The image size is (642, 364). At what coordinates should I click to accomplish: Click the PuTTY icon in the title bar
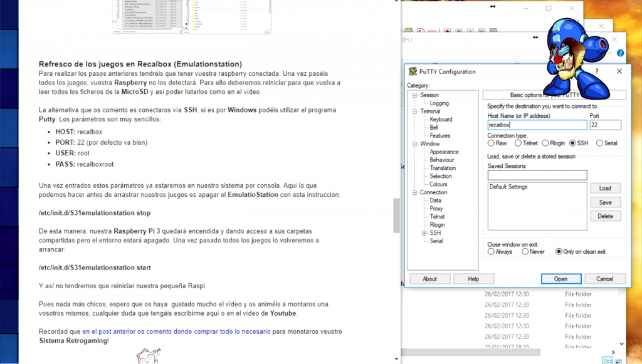[x=413, y=71]
